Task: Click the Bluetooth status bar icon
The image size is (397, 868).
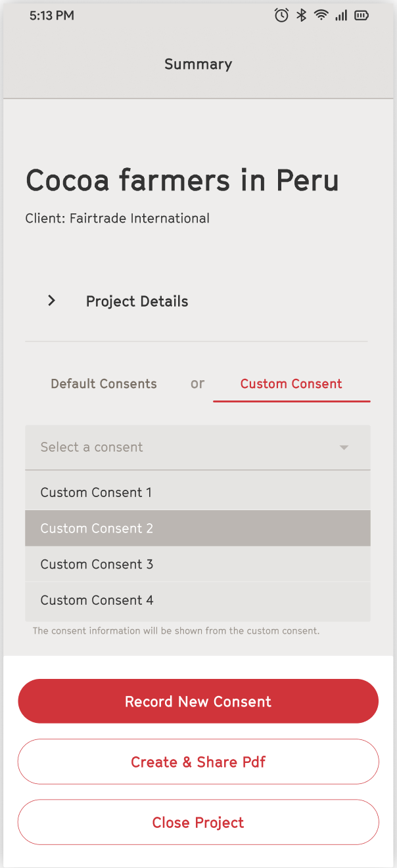Action: point(302,15)
